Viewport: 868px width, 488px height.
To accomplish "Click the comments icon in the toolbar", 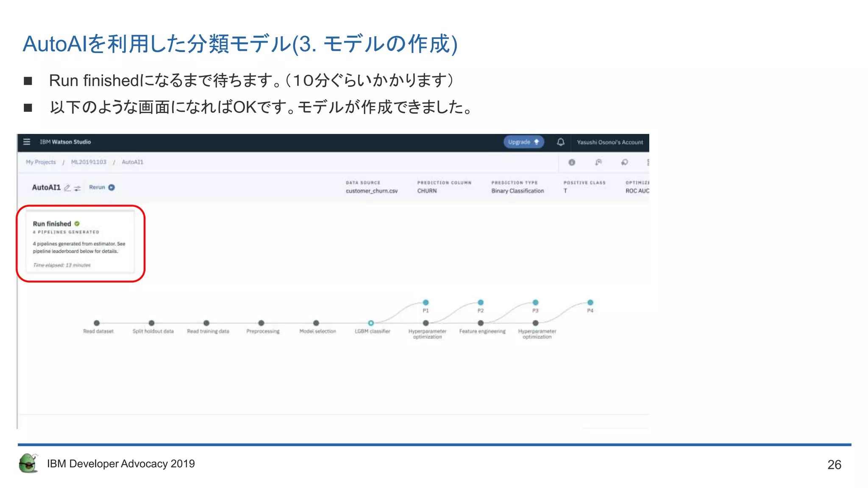I will 625,162.
